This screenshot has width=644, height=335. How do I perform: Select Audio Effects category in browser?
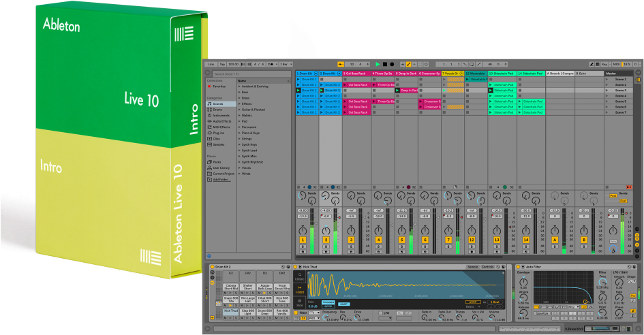pyautogui.click(x=221, y=121)
